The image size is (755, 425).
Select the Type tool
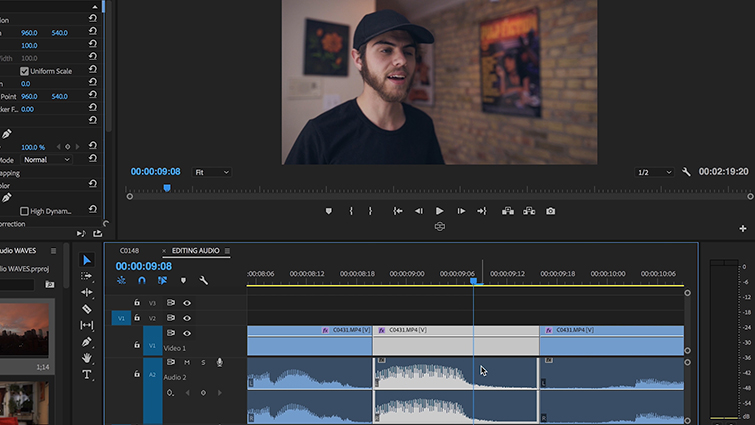87,374
